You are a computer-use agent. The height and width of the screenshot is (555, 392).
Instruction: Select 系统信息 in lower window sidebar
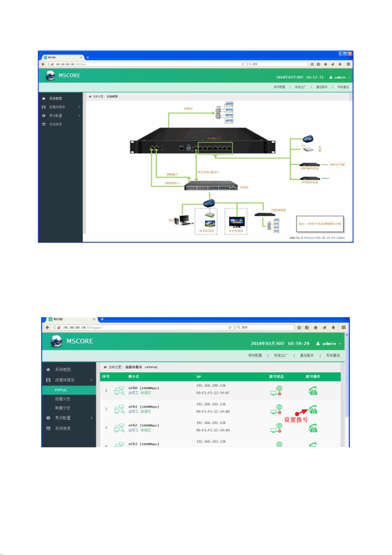pos(63,428)
